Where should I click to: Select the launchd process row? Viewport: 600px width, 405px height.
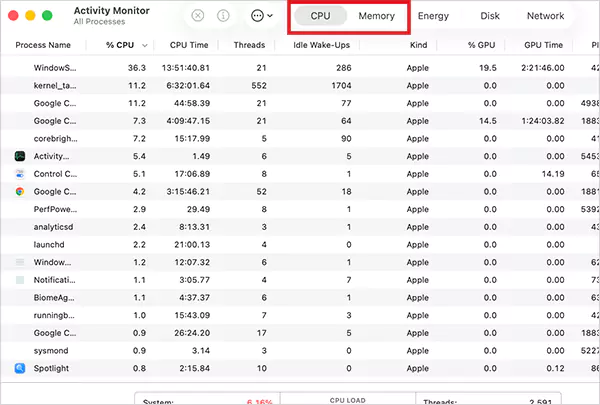pyautogui.click(x=300, y=245)
